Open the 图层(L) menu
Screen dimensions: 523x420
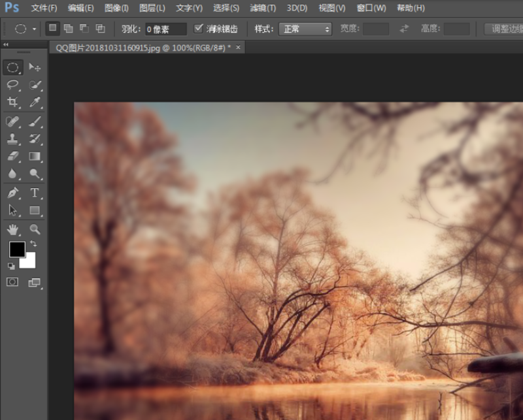(x=152, y=8)
